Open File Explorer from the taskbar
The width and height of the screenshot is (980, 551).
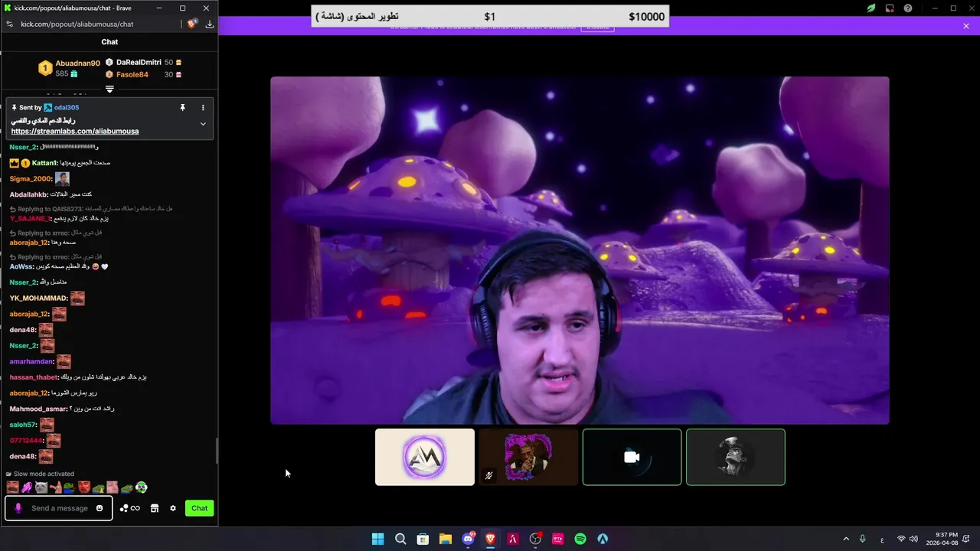point(445,539)
